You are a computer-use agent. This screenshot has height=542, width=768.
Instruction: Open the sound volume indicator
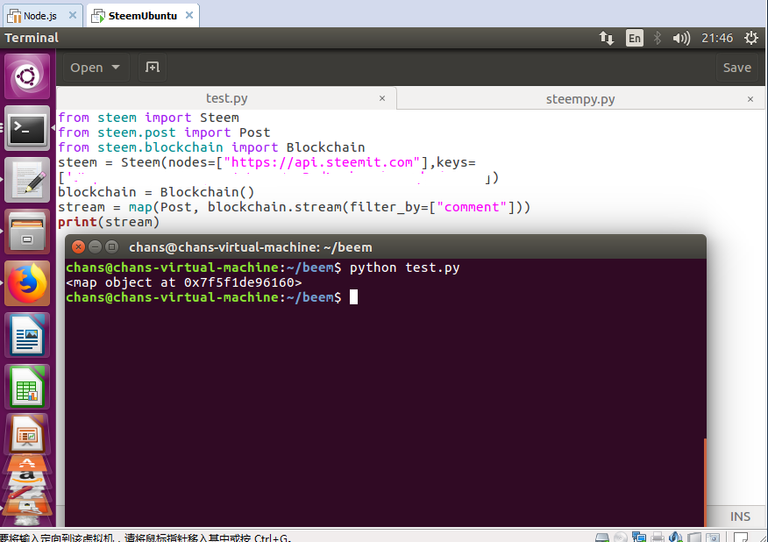[x=681, y=38]
